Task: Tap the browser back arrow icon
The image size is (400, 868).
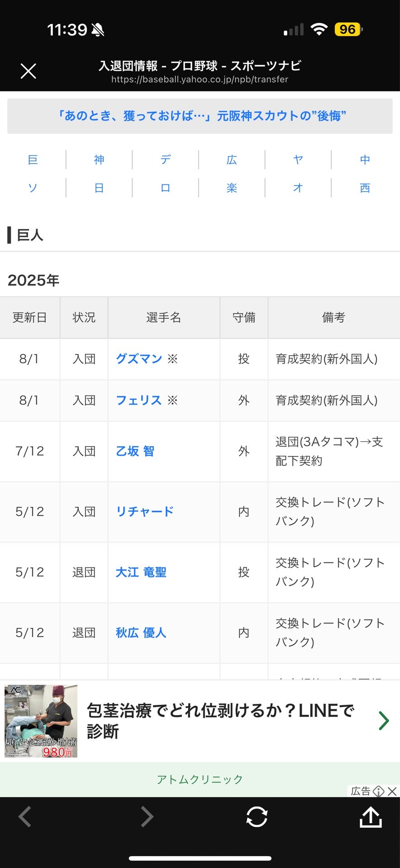Action: (25, 816)
